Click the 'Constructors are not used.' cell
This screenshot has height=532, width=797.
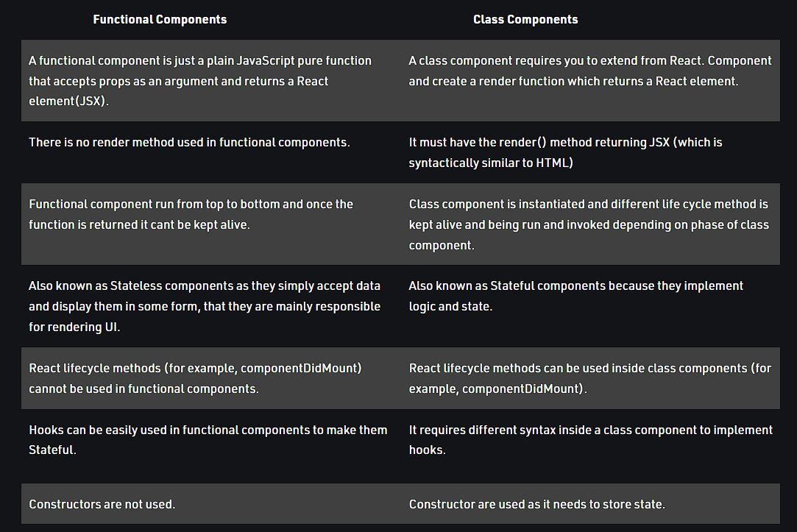(x=211, y=503)
